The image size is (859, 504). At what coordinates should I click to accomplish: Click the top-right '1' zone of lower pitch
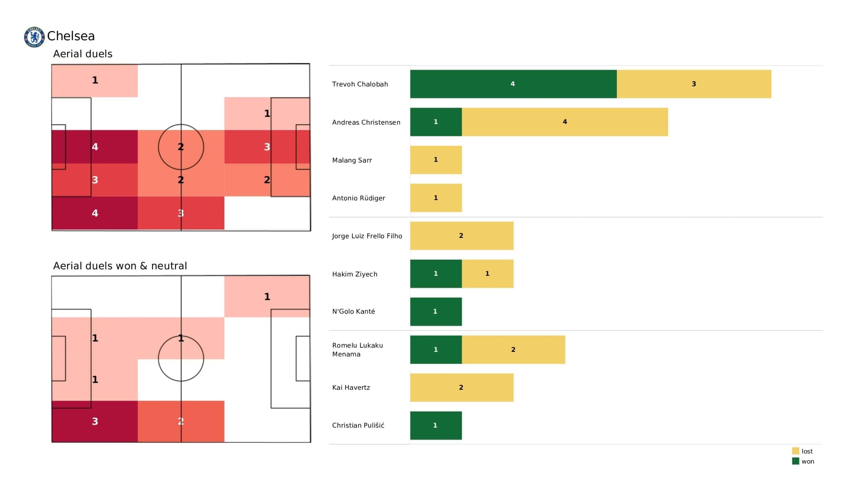pos(267,297)
